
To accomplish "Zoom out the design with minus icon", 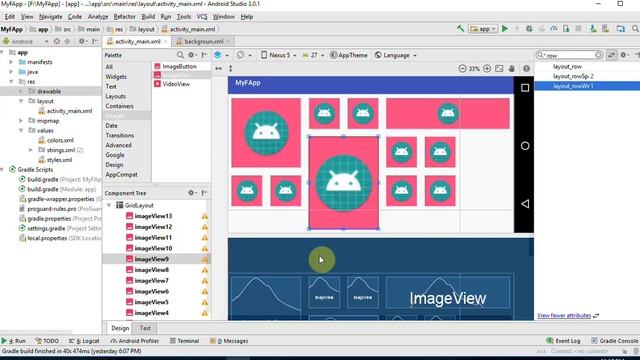I will (x=462, y=69).
